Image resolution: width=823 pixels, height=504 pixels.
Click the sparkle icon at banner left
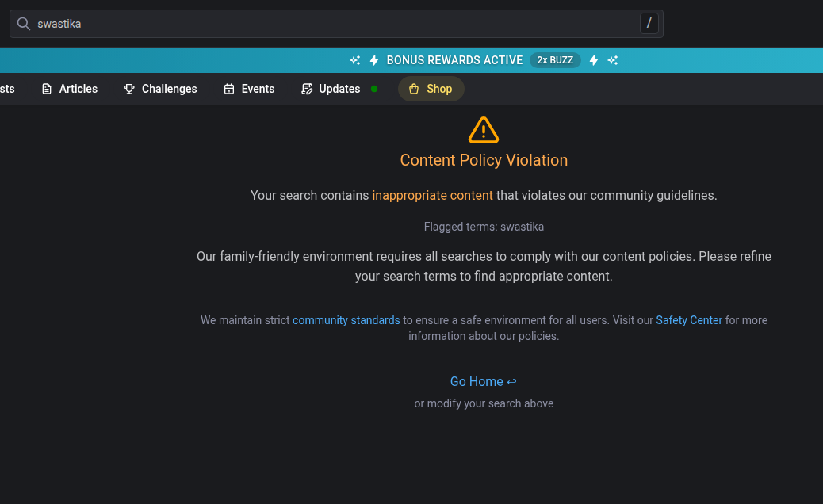tap(355, 60)
